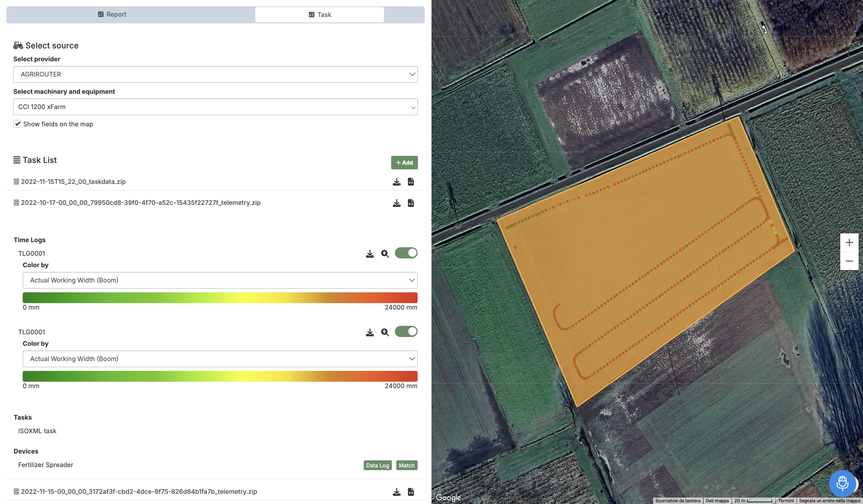Click the Fertilizer Spreader device name
This screenshot has height=504, width=863.
click(x=45, y=465)
